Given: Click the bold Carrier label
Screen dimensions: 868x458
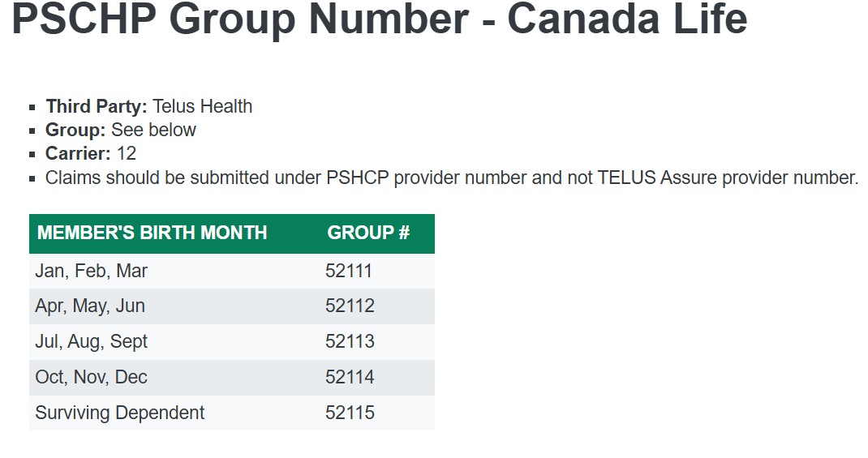Looking at the screenshot, I should click(x=78, y=153).
